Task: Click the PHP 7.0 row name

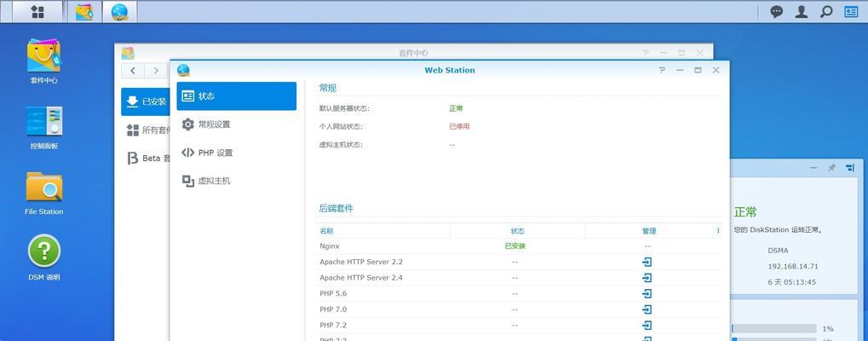Action: pyautogui.click(x=333, y=309)
